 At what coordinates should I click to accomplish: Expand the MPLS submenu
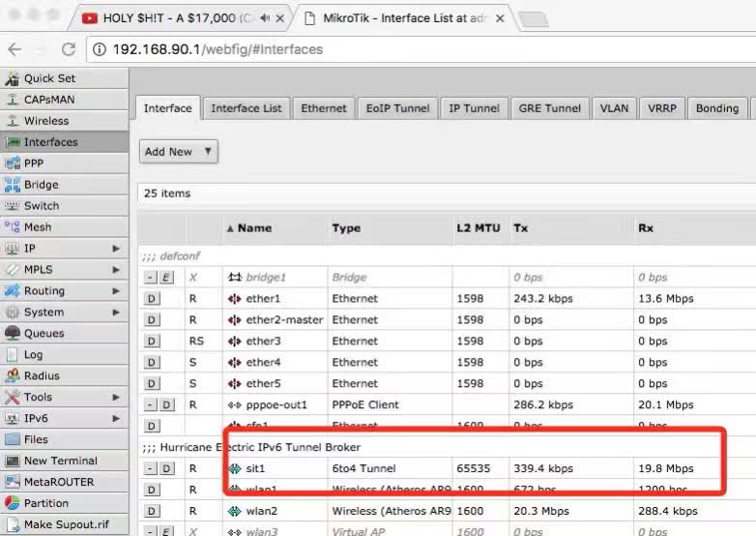pos(116,269)
